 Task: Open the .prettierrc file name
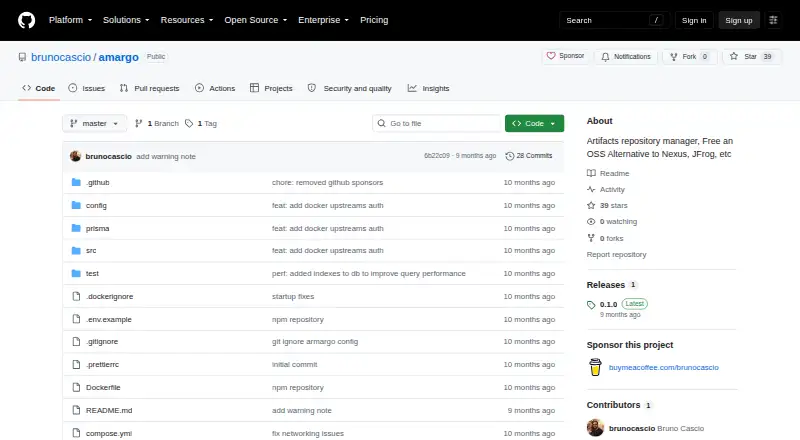pyautogui.click(x=103, y=364)
